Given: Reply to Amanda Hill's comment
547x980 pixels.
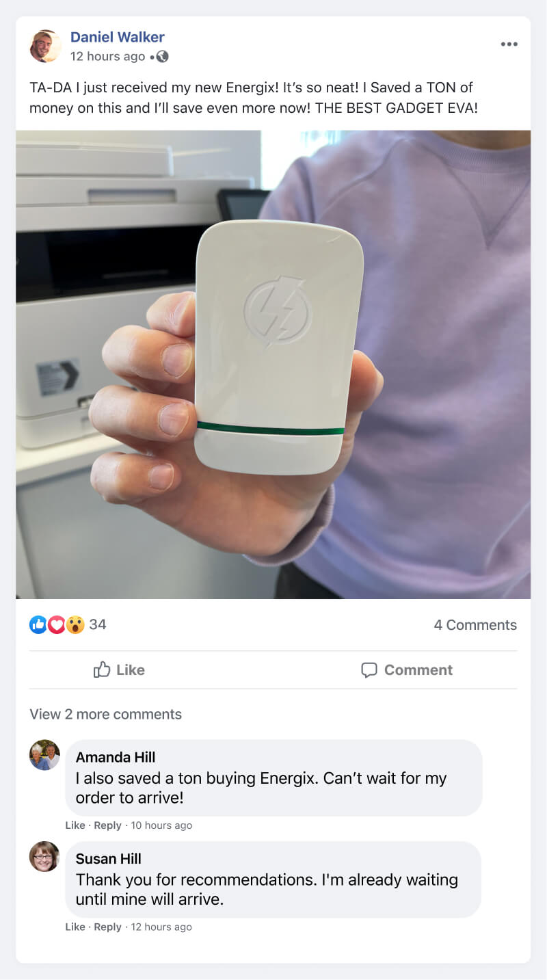Looking at the screenshot, I should tap(107, 825).
